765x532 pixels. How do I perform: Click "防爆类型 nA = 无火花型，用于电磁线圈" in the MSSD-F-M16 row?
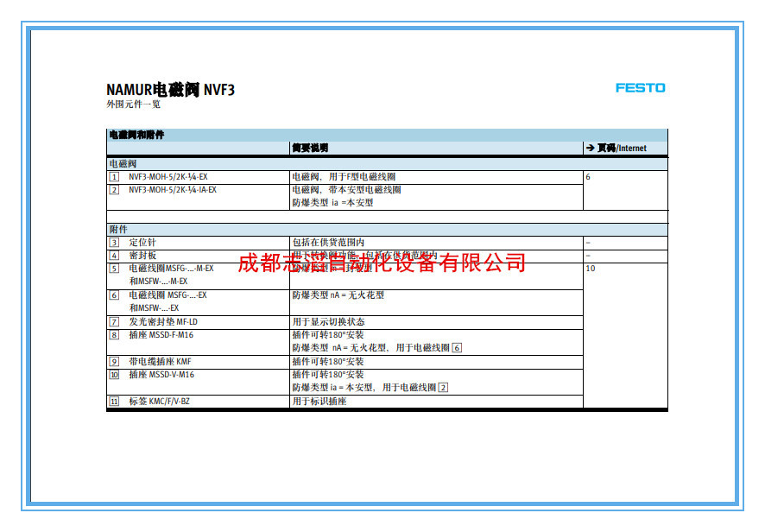(370, 348)
